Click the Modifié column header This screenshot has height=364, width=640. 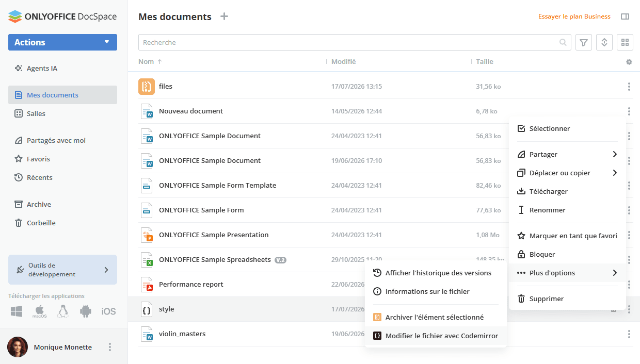point(343,62)
